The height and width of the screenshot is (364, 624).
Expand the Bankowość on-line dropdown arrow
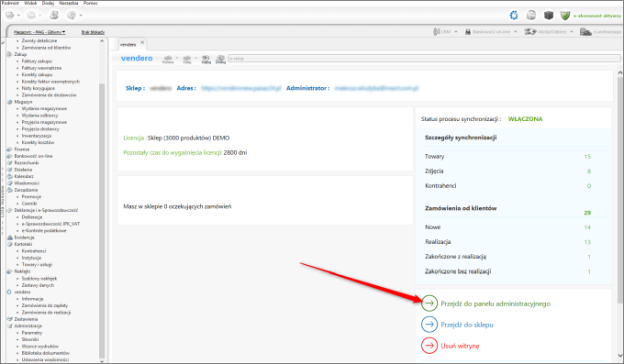pos(516,32)
